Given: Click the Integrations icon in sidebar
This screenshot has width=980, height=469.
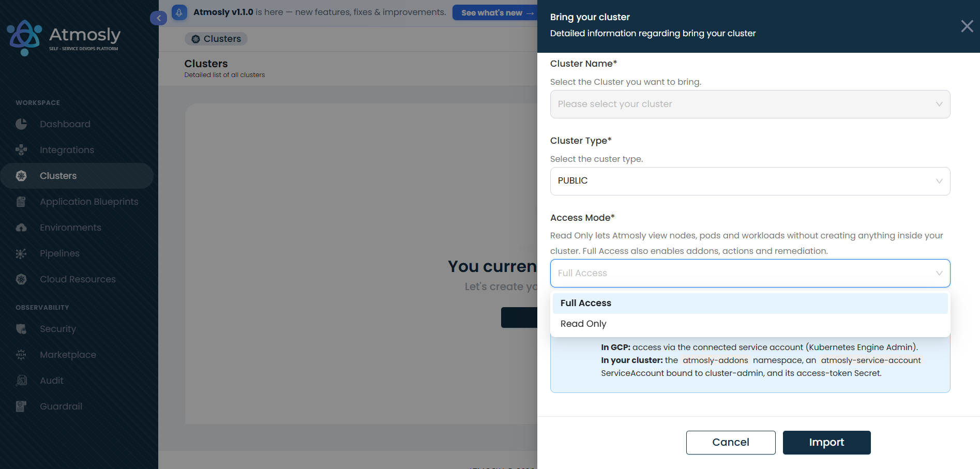Looking at the screenshot, I should coord(21,150).
